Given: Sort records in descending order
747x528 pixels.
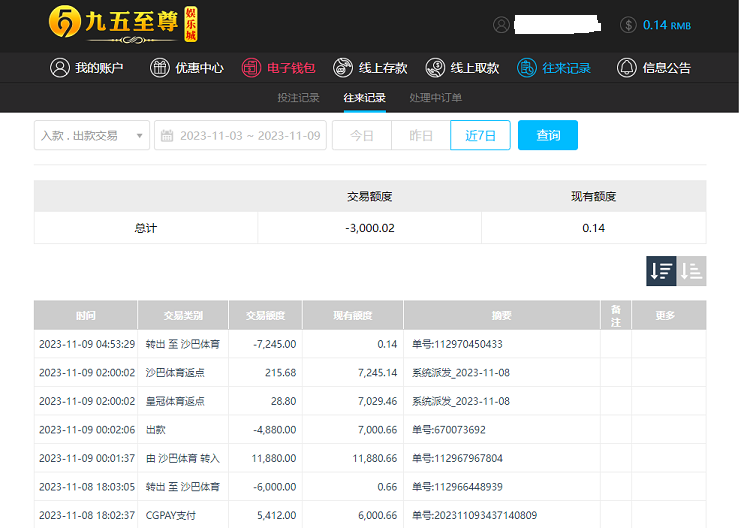Looking at the screenshot, I should coord(661,270).
